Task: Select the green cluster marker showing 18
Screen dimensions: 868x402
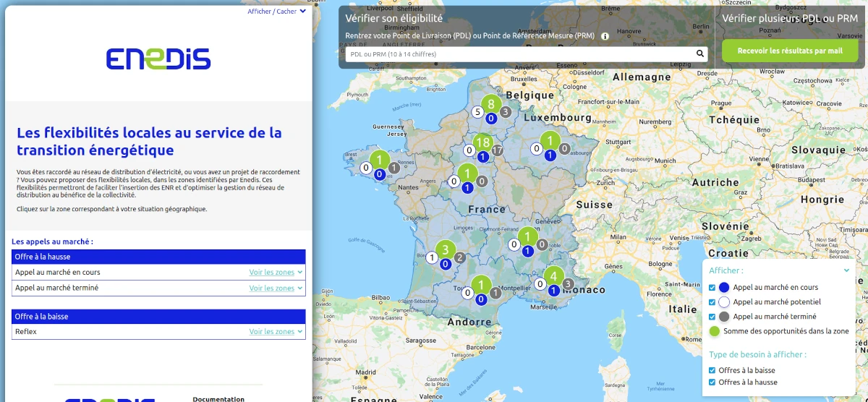Action: tap(482, 142)
